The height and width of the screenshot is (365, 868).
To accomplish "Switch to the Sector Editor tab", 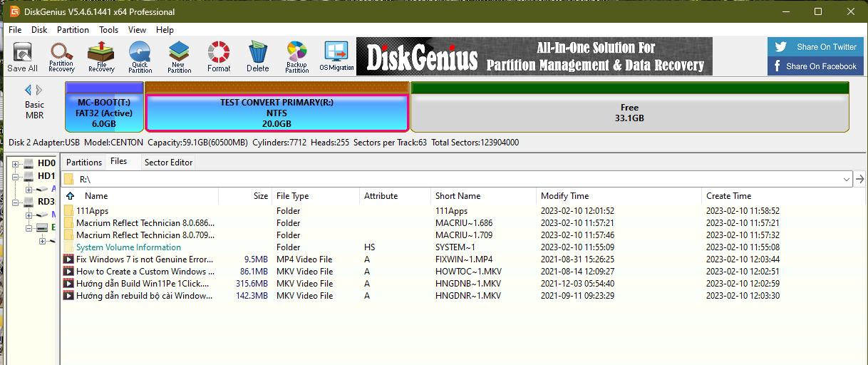I will (x=168, y=163).
